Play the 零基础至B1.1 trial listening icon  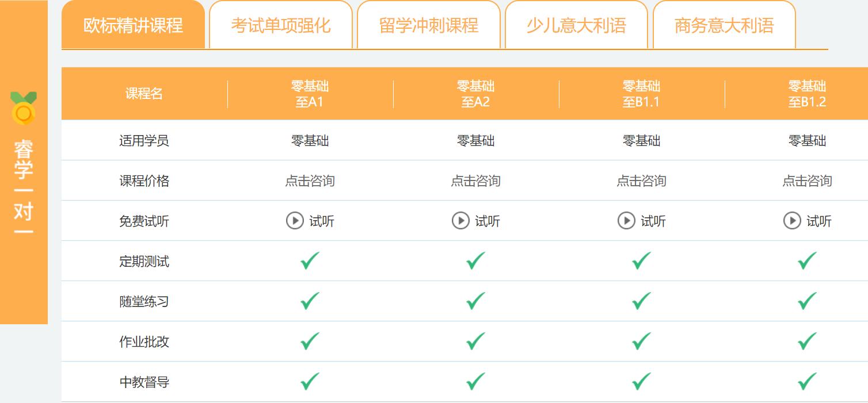coord(626,221)
